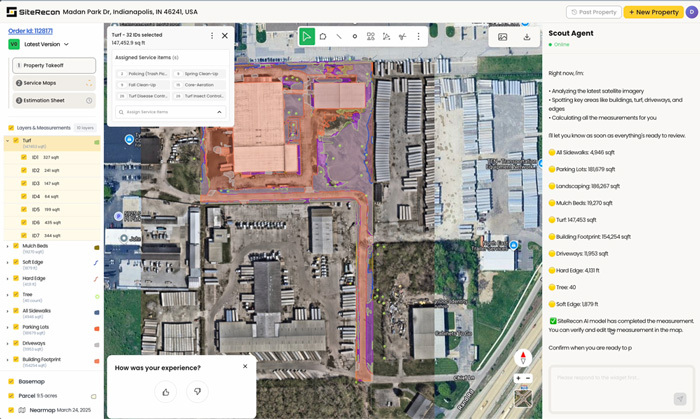The height and width of the screenshot is (419, 700).
Task: Select the Spring Clean-Up service item
Action: click(x=199, y=74)
